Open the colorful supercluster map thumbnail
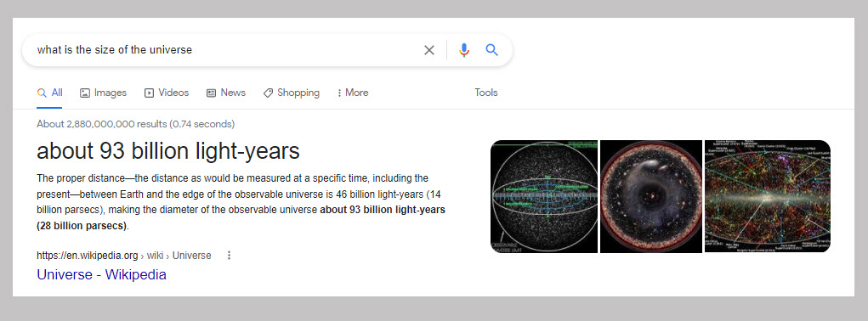The image size is (868, 321). click(x=767, y=197)
